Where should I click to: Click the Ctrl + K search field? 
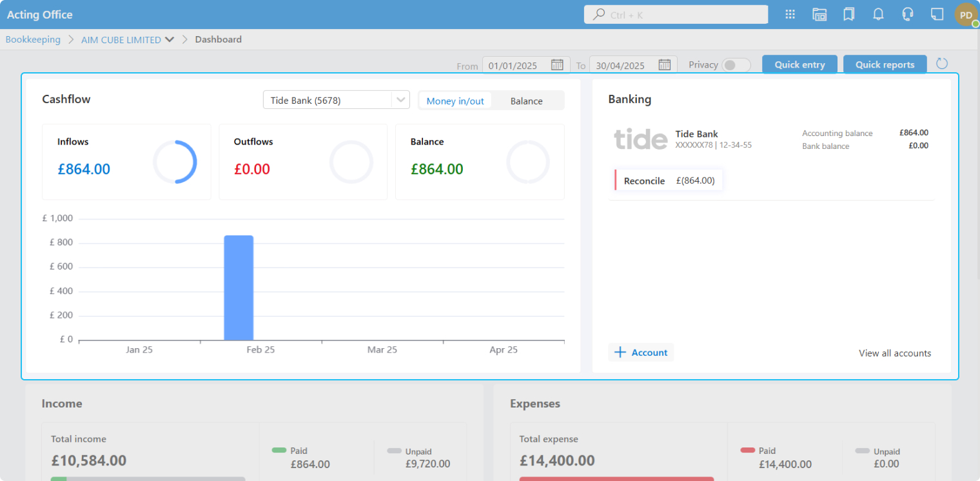click(676, 14)
